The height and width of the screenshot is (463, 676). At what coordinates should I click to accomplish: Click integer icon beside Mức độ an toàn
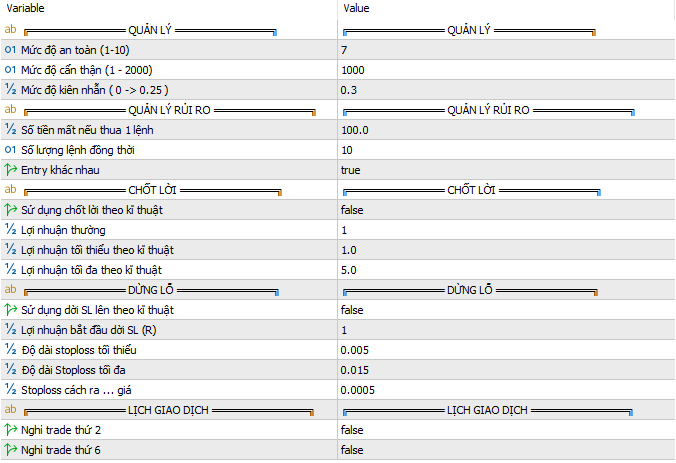[10, 50]
